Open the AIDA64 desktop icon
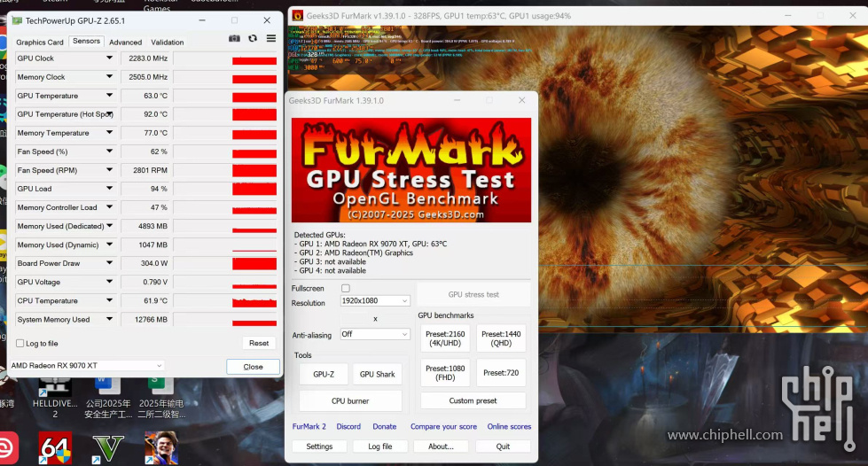The image size is (868, 466). pyautogui.click(x=55, y=447)
